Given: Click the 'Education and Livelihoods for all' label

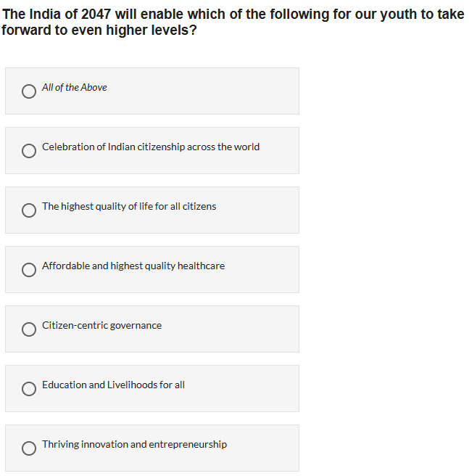Looking at the screenshot, I should point(113,385).
